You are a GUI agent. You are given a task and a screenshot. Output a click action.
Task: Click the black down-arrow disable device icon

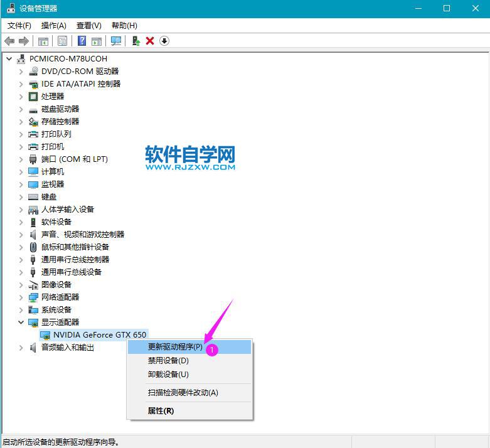[x=164, y=41]
